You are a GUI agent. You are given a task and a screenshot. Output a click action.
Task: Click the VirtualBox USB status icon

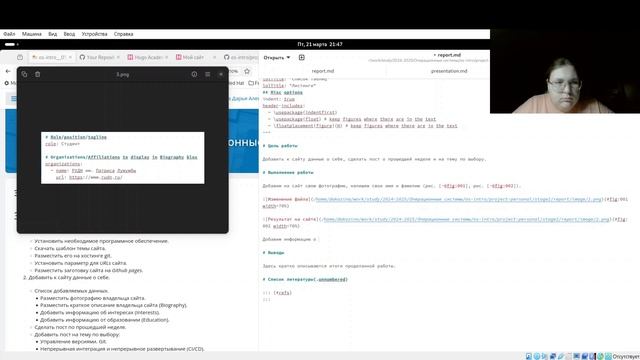pyautogui.click(x=561, y=356)
